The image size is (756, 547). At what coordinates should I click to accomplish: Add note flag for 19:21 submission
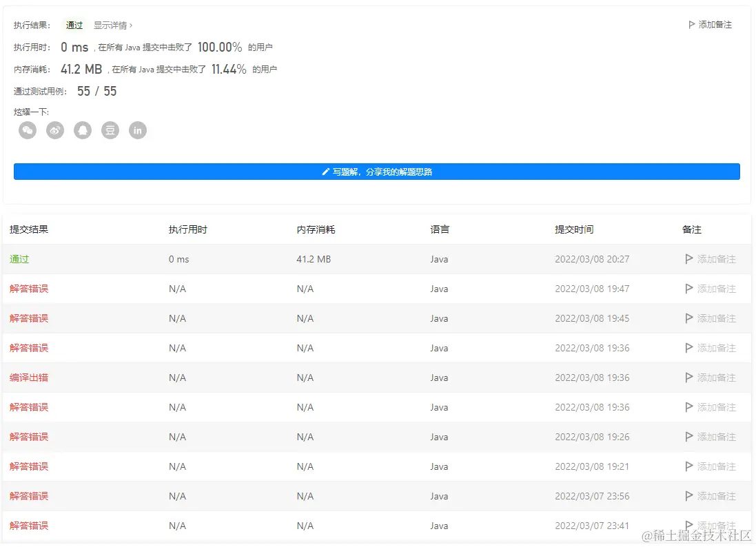(x=711, y=466)
